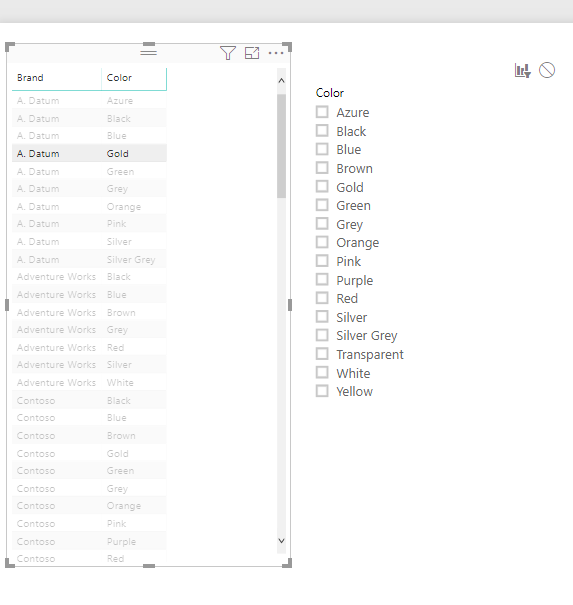Check the Transparent color checkbox
573x605 pixels.
click(322, 354)
